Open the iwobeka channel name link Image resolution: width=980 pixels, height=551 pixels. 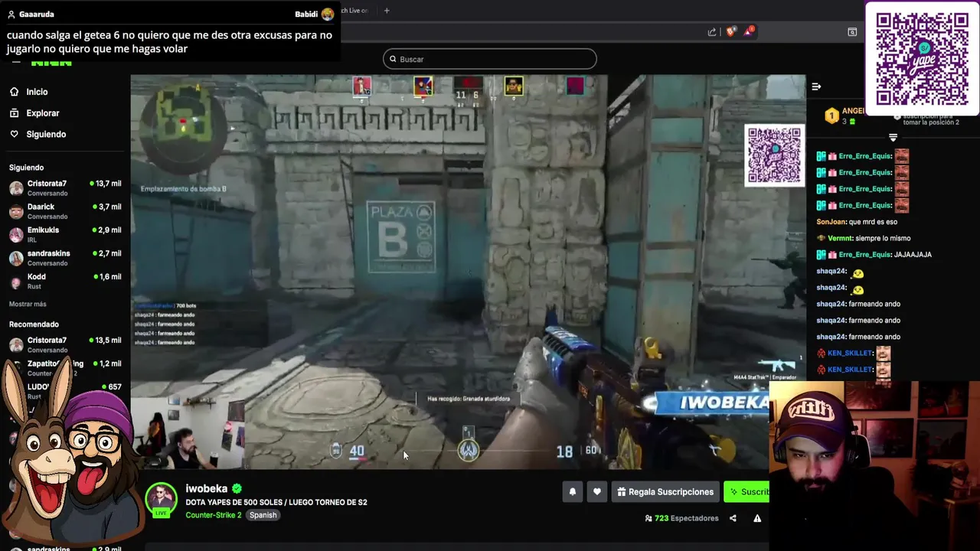(207, 489)
